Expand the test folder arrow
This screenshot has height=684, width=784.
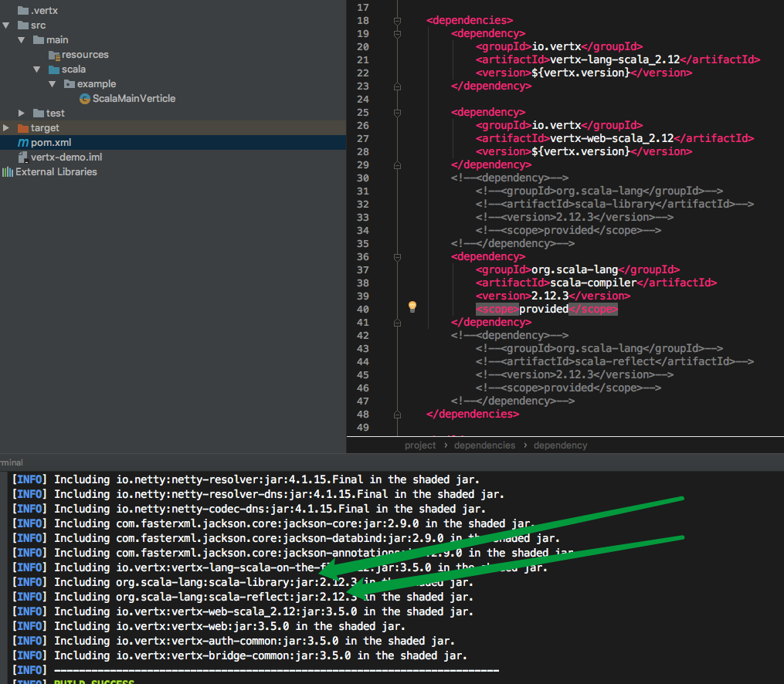coord(22,113)
